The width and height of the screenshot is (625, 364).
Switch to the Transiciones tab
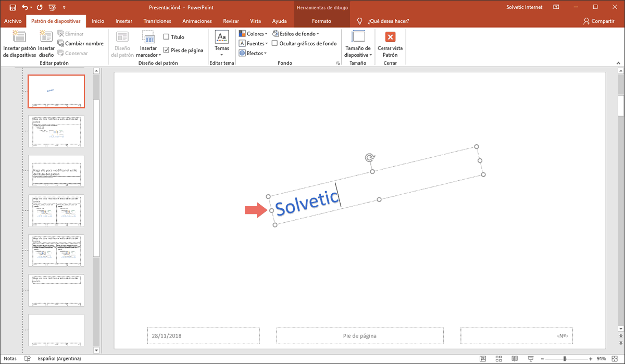click(x=157, y=21)
